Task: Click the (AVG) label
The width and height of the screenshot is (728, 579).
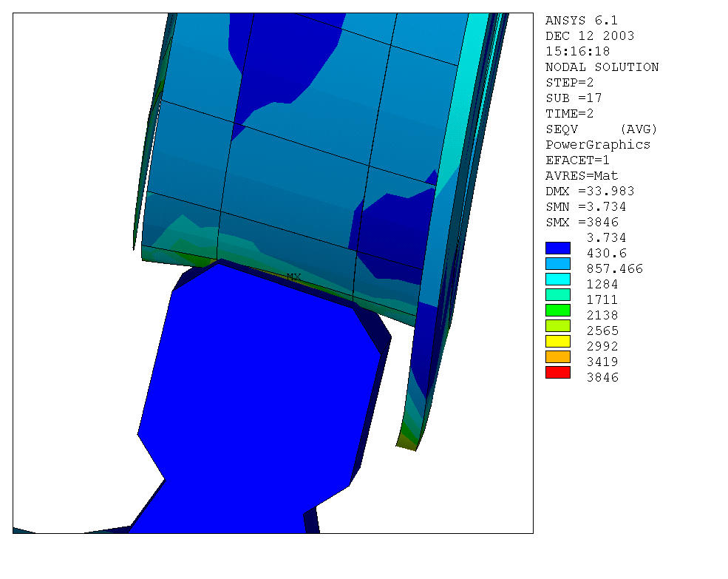Action: point(639,129)
